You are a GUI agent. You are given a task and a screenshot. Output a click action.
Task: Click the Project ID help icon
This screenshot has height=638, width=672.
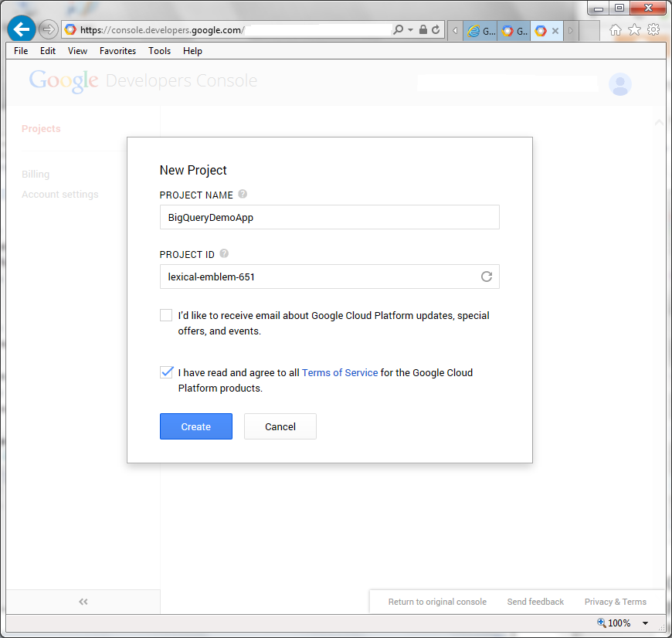pos(224,253)
